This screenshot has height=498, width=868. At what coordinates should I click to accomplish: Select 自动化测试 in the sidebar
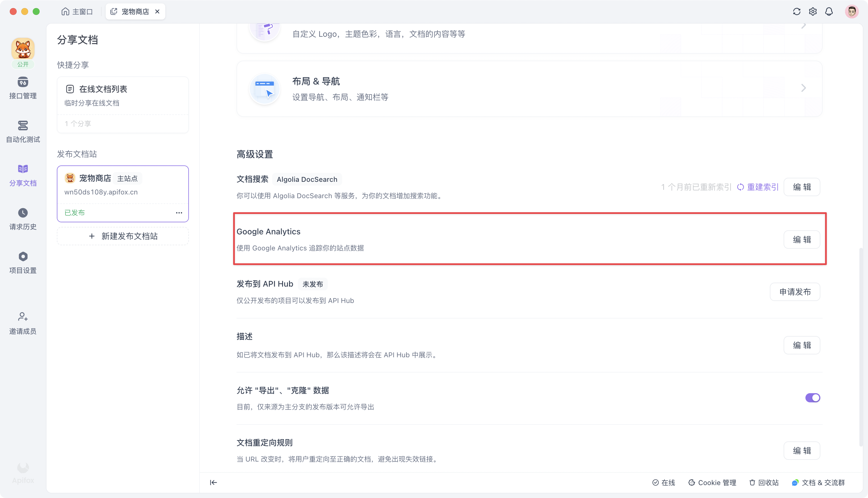pyautogui.click(x=23, y=131)
